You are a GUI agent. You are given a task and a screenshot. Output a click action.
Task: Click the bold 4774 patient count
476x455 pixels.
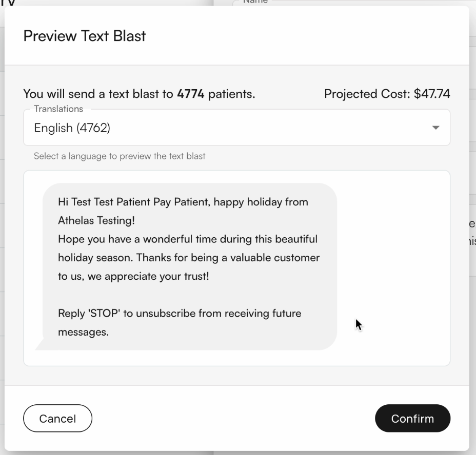pyautogui.click(x=189, y=94)
